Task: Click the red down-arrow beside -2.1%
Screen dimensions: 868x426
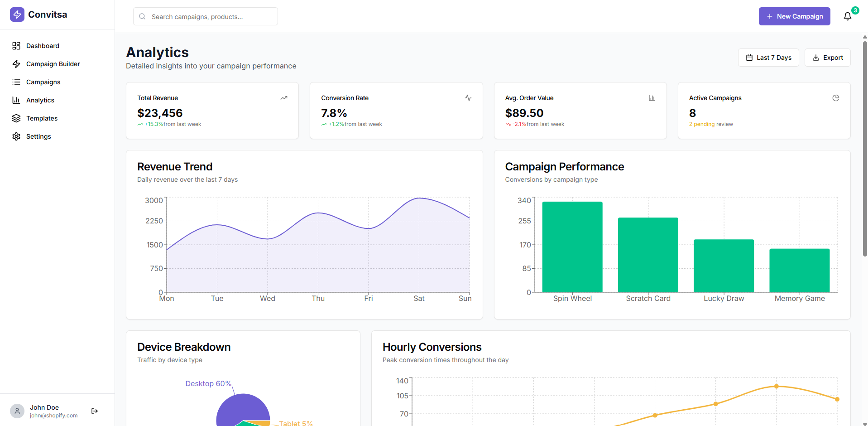Action: 508,124
